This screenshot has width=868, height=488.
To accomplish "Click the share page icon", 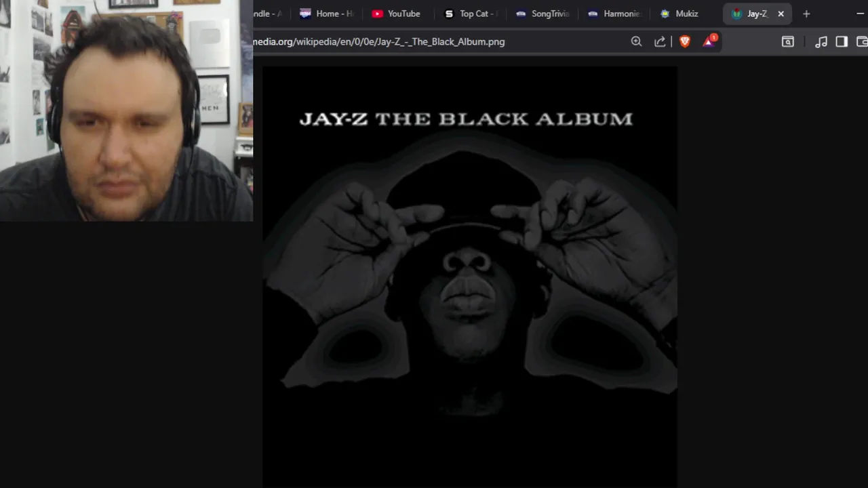I will [659, 41].
